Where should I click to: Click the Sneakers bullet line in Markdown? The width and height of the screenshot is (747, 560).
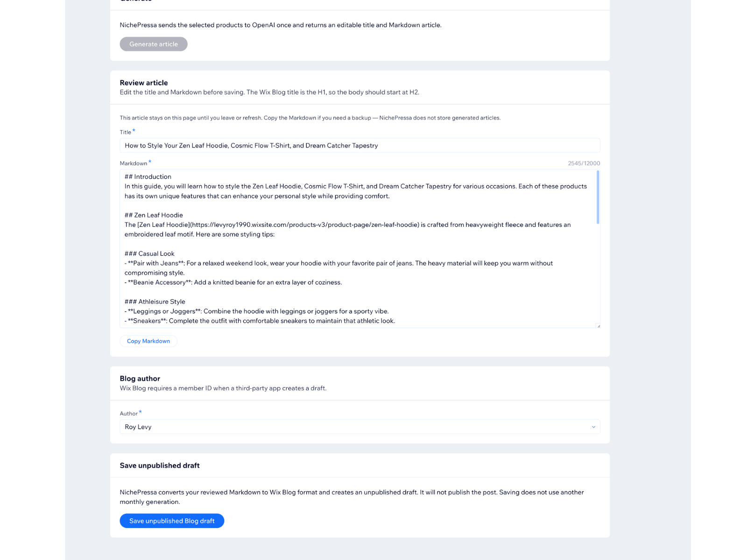tap(260, 321)
